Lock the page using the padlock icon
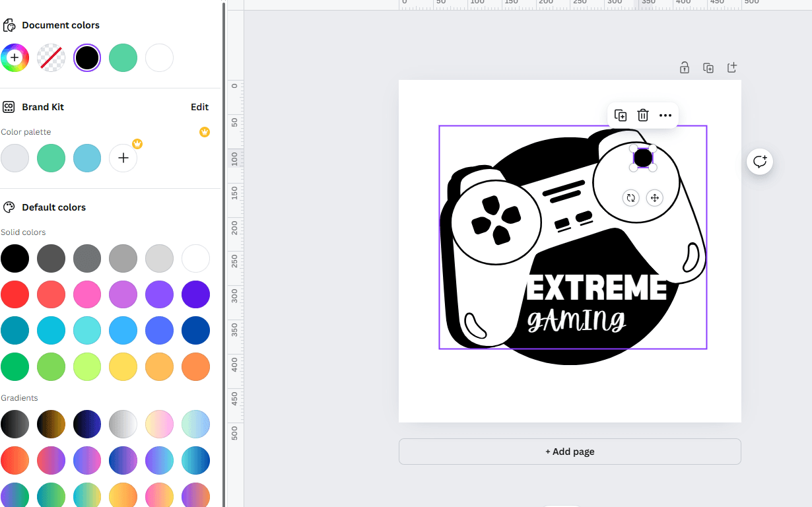This screenshot has width=812, height=507. pos(685,67)
